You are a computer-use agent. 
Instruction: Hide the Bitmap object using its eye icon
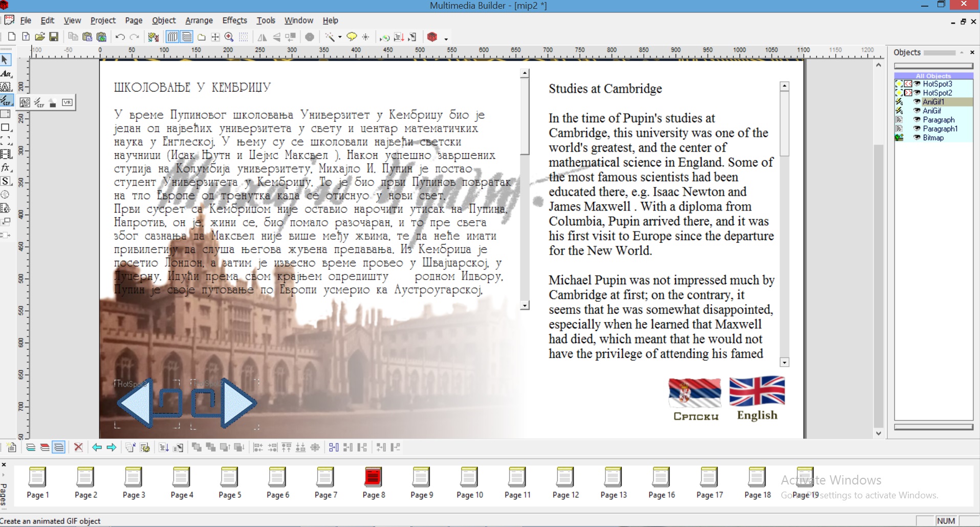(x=917, y=138)
